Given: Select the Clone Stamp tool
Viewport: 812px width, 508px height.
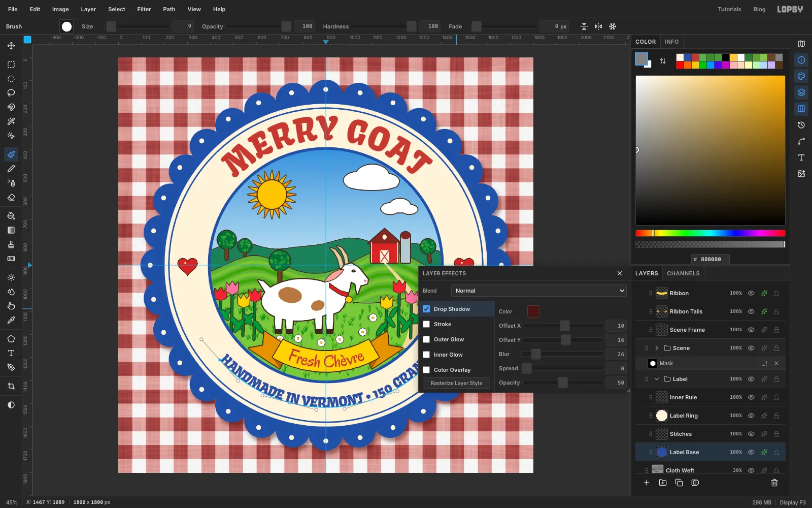Looking at the screenshot, I should point(11,244).
